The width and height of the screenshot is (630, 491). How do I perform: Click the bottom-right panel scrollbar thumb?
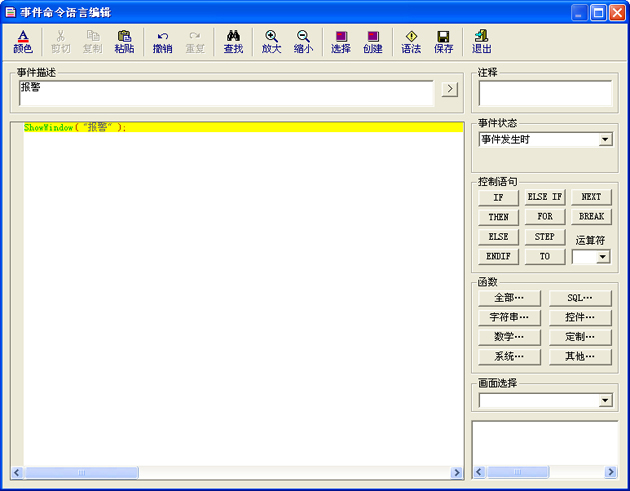(x=518, y=472)
